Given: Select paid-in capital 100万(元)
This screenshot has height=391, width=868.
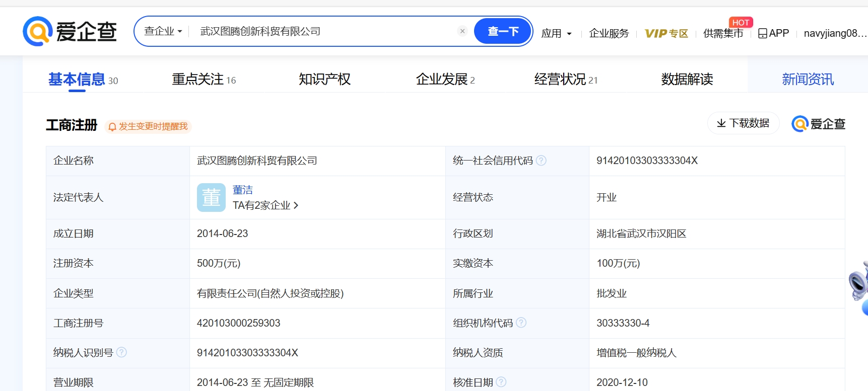Looking at the screenshot, I should pos(618,263).
